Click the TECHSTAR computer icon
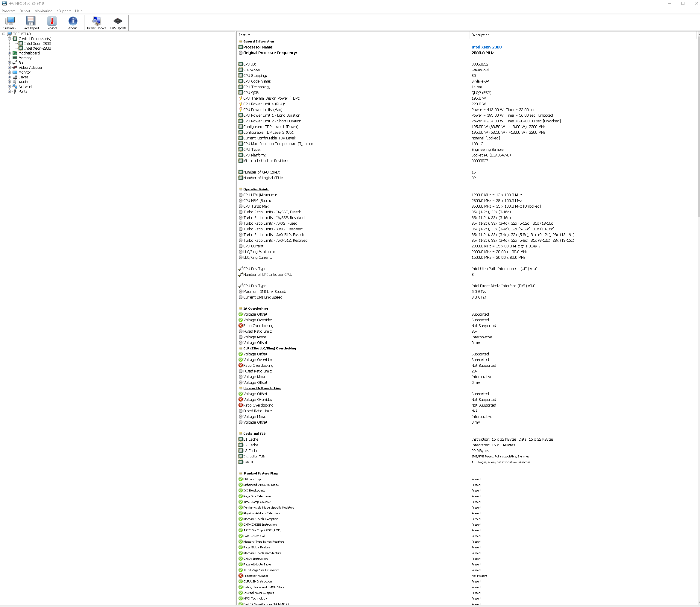The height and width of the screenshot is (607, 700). [10, 34]
